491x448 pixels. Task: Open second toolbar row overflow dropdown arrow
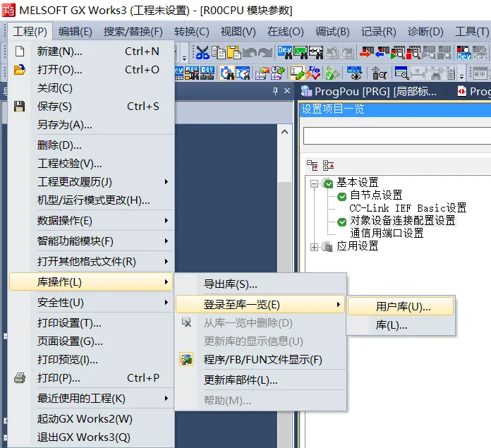(461, 76)
